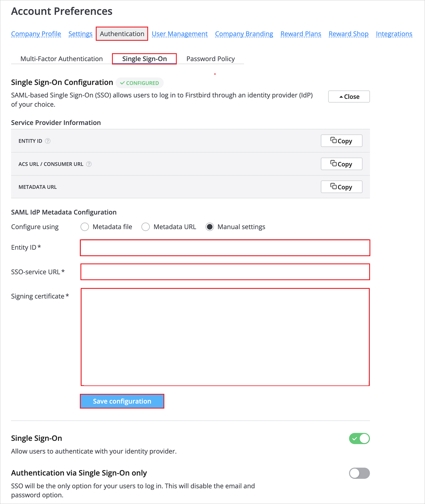Focus the SSO-service URL input field
This screenshot has width=425, height=504.
click(x=225, y=272)
